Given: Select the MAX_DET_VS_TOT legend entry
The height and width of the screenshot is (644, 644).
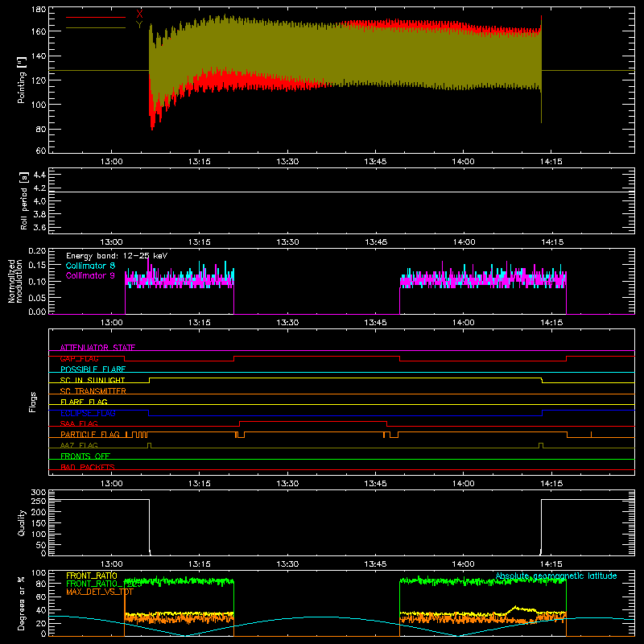Looking at the screenshot, I should click(x=99, y=592).
